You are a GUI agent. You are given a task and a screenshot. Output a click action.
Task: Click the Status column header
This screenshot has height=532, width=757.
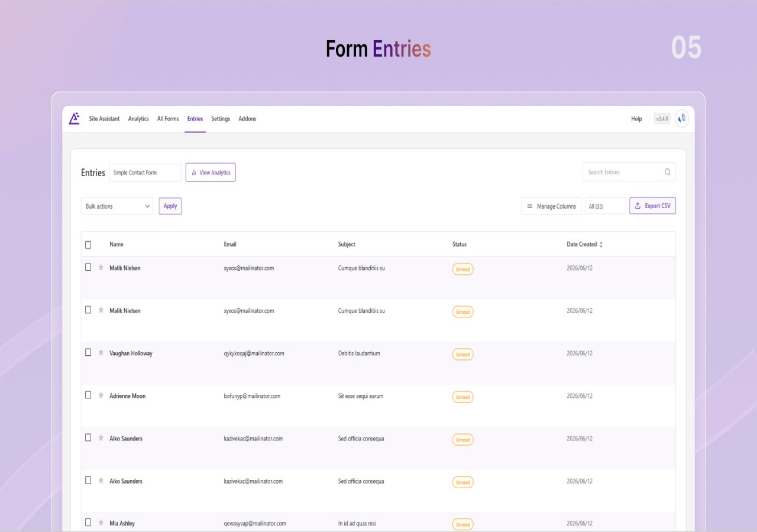point(460,245)
